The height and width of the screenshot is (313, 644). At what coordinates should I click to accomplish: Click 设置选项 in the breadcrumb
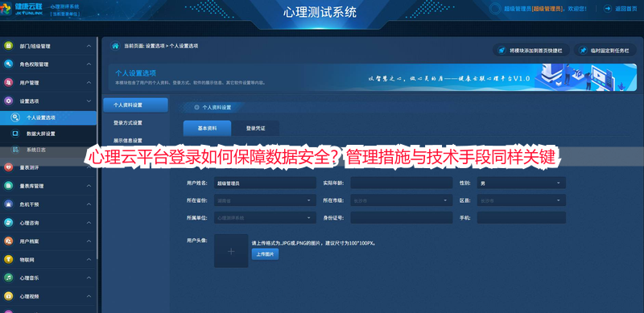[155, 46]
